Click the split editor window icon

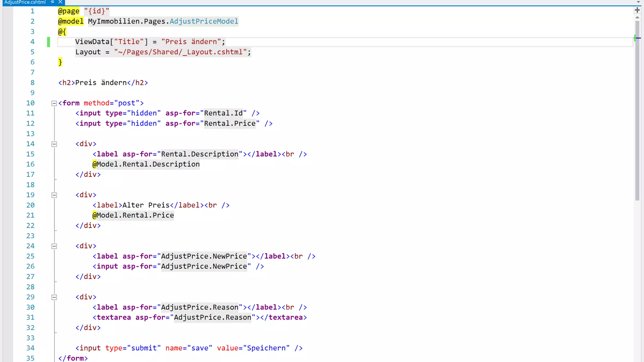click(637, 10)
